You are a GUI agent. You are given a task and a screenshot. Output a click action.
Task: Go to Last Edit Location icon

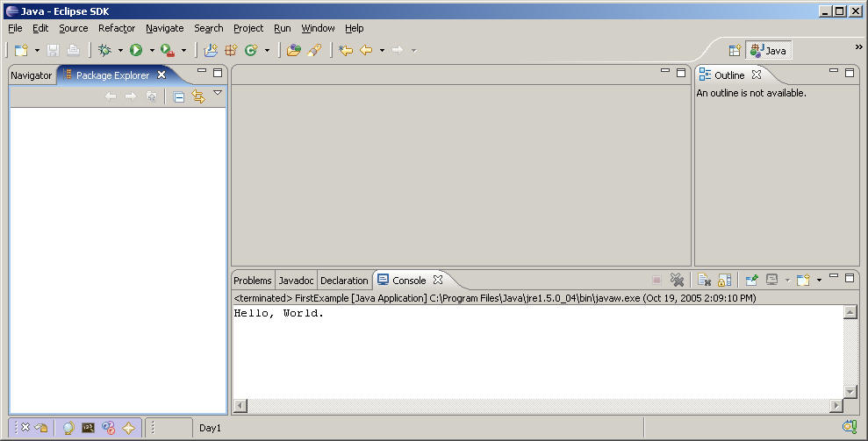click(x=346, y=50)
